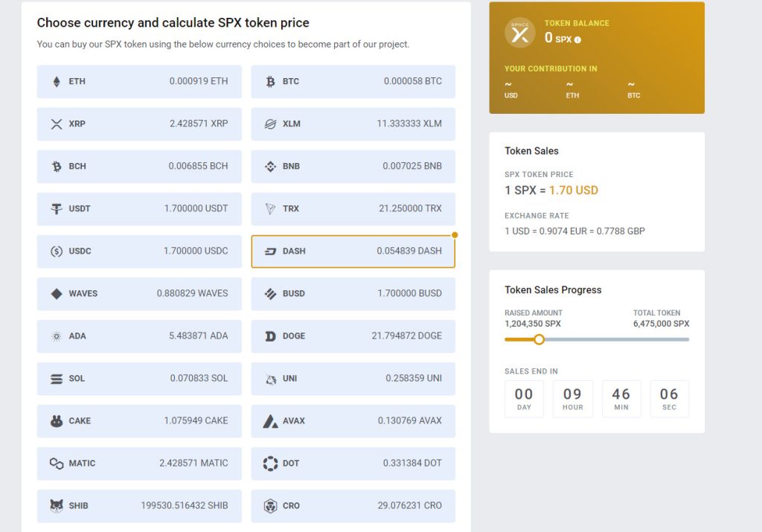Choose the CRO currency tile

(352, 505)
